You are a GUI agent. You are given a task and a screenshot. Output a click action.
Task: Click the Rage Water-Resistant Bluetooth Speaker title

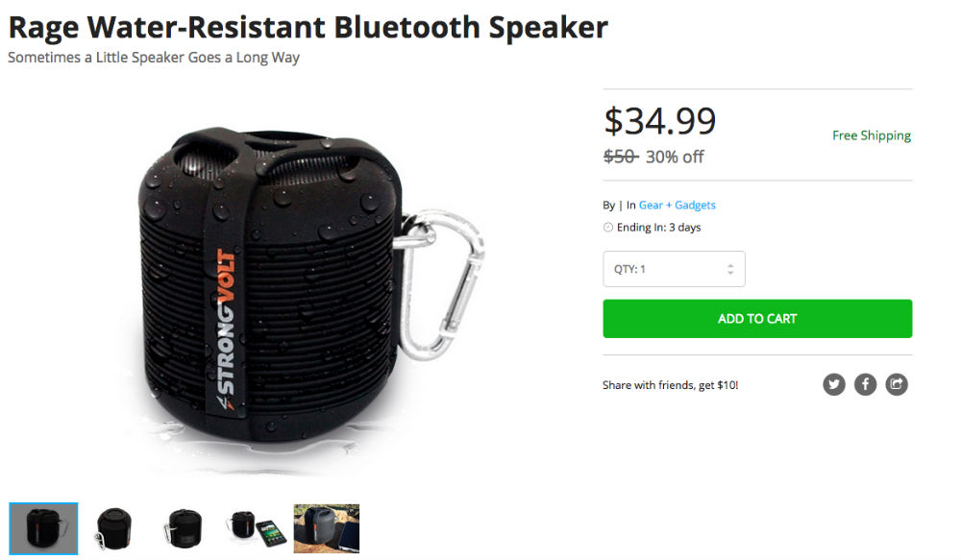pos(308,27)
